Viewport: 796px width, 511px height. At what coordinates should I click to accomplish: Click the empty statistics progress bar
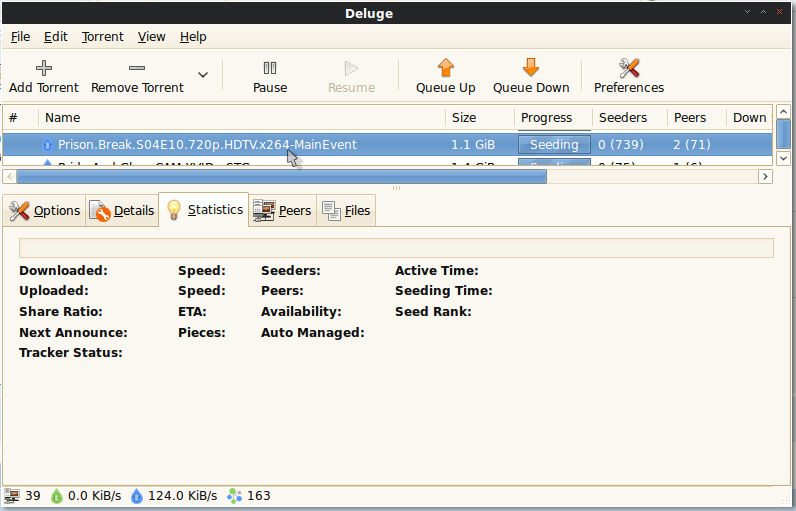(x=396, y=248)
